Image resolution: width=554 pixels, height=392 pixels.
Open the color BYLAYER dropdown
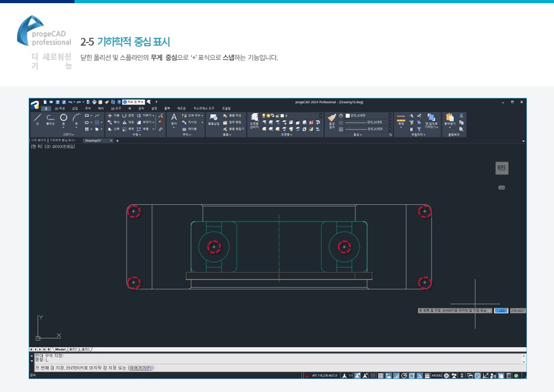(x=390, y=115)
